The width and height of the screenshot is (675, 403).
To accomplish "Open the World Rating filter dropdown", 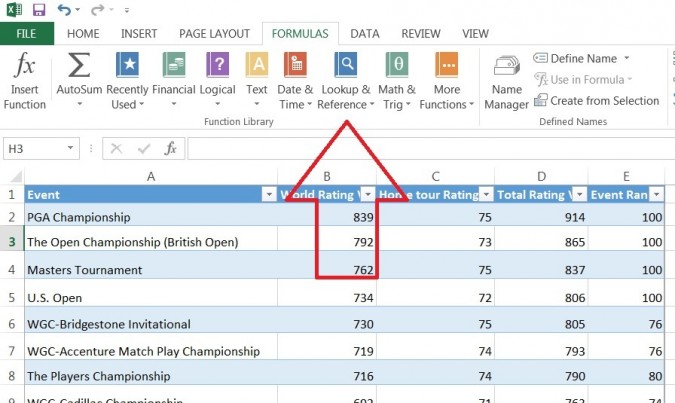I will point(367,195).
